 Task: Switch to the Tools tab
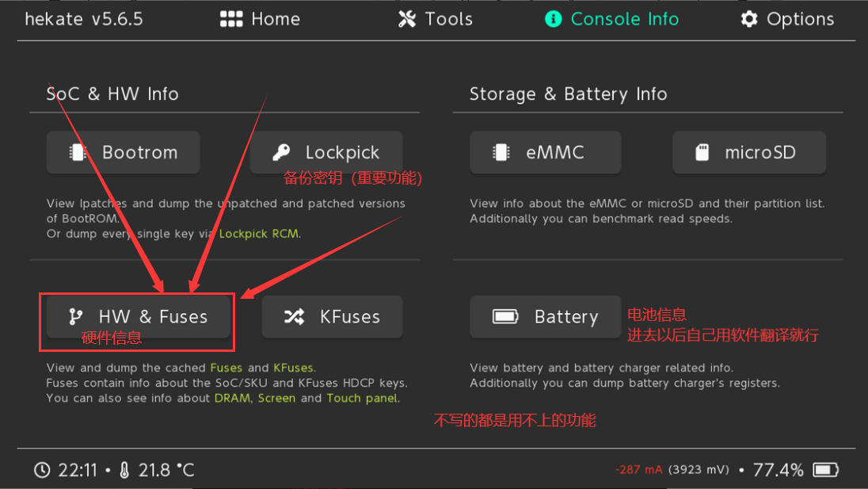pos(436,19)
